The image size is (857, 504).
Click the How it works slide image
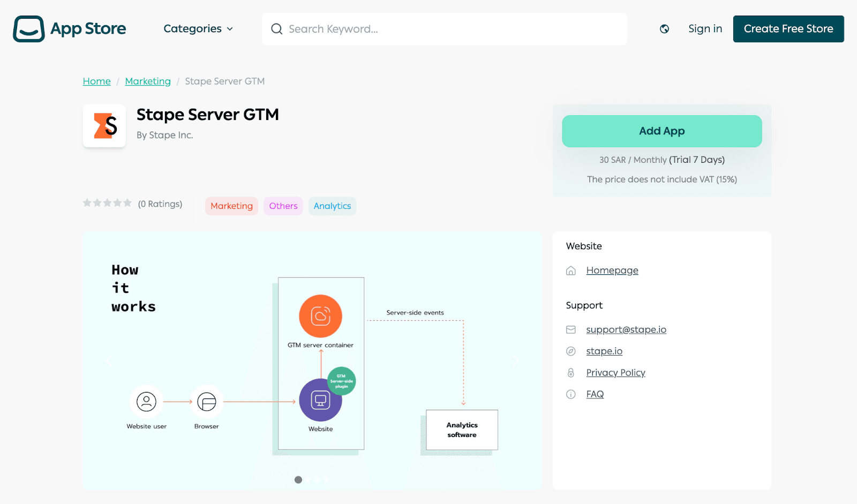(x=312, y=360)
